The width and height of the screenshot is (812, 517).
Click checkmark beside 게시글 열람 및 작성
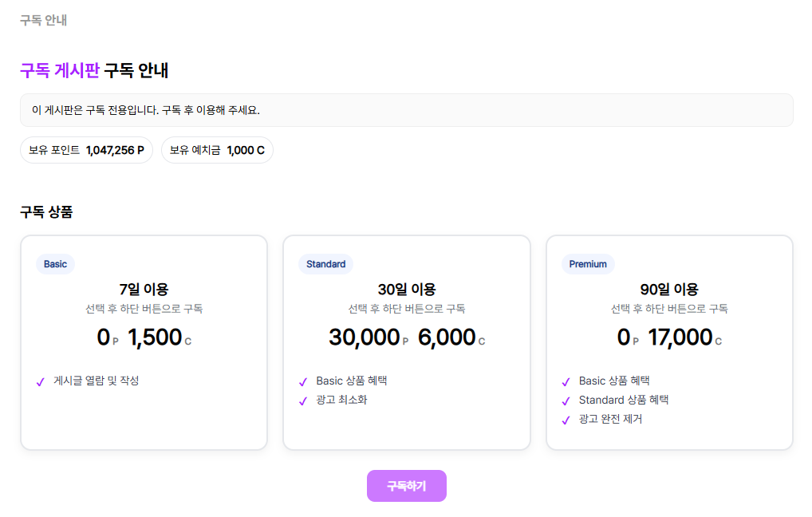point(41,382)
